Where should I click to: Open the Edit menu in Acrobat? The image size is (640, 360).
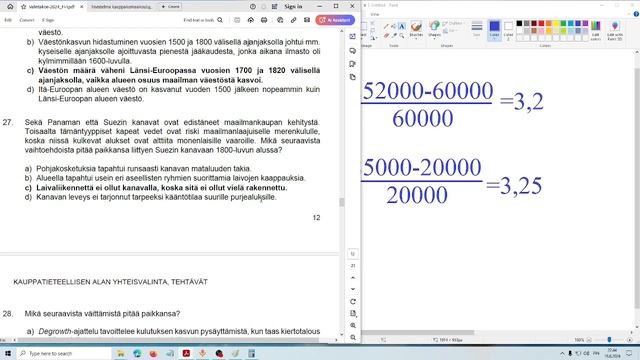pos(8,20)
